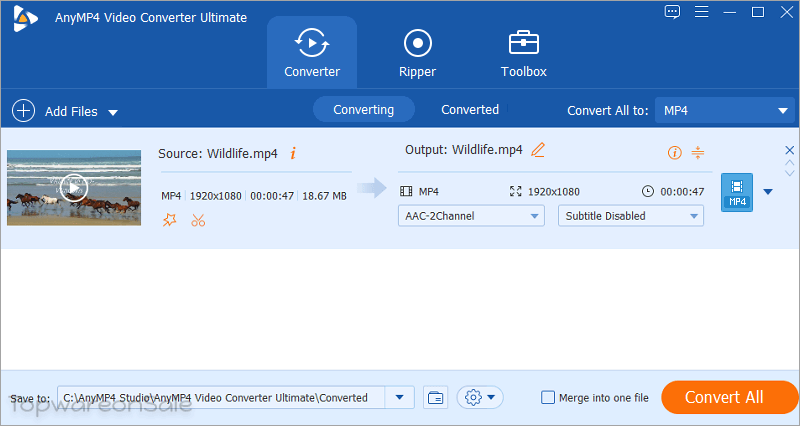Image resolution: width=800 pixels, height=426 pixels.
Task: Open the Subtitle Disabled dropdown
Action: click(631, 216)
